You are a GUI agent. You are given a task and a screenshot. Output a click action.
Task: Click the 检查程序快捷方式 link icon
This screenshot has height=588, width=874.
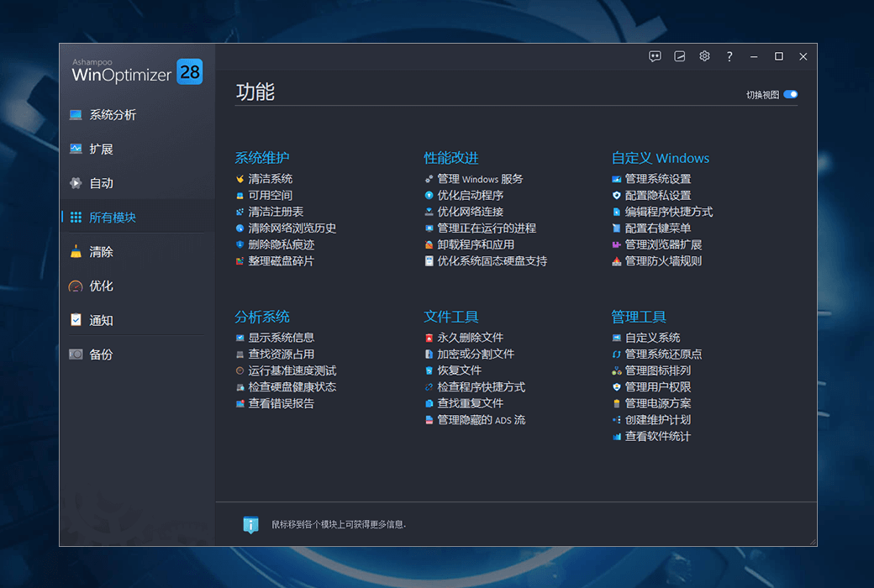[x=429, y=386]
